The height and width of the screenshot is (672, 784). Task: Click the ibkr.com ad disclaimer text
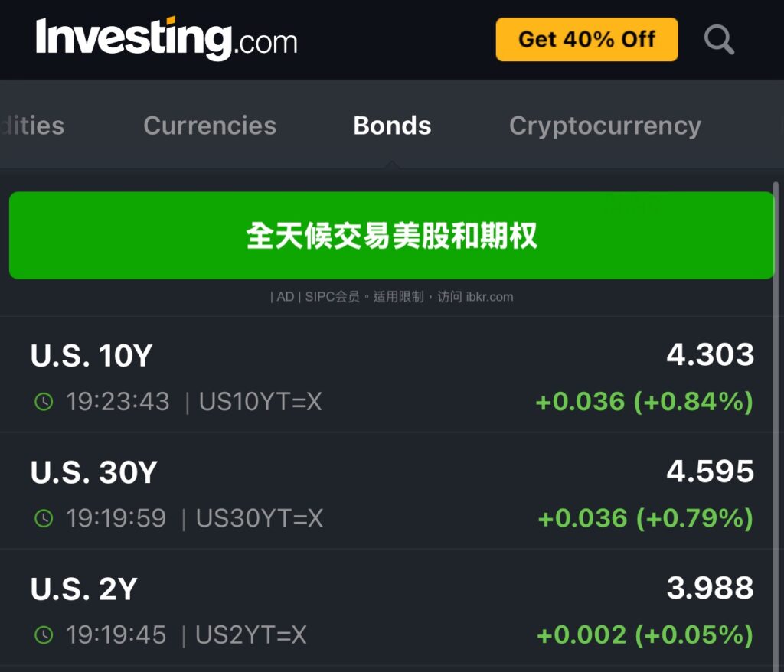pyautogui.click(x=392, y=297)
